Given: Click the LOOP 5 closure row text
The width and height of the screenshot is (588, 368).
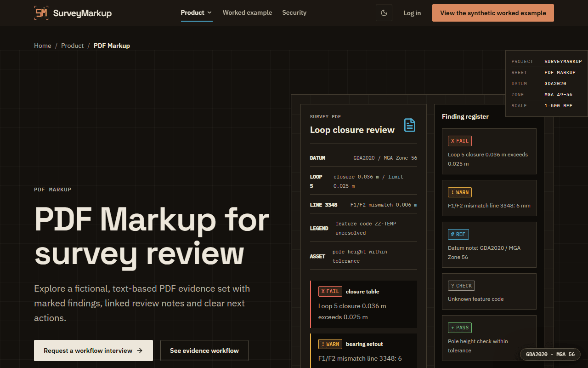Looking at the screenshot, I should [368, 181].
